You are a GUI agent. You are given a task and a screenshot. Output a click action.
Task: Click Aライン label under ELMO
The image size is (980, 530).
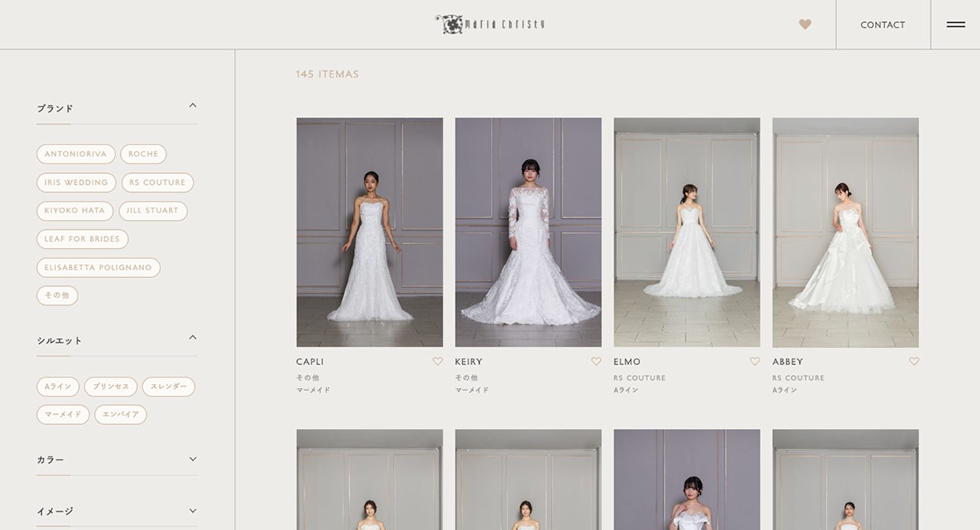click(626, 390)
